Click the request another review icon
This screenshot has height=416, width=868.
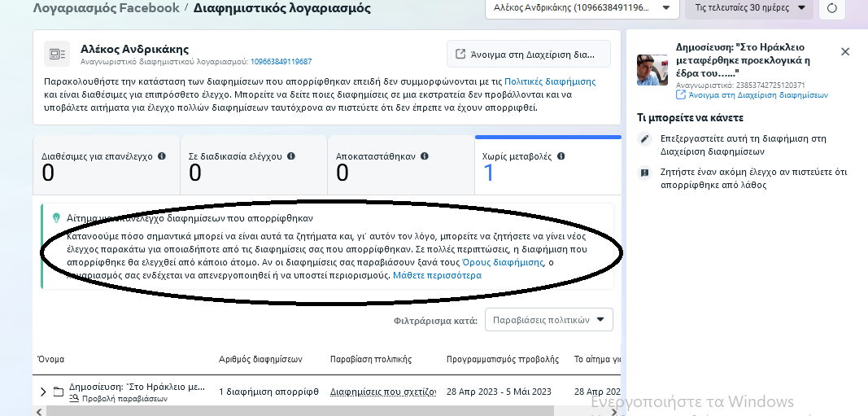[645, 173]
